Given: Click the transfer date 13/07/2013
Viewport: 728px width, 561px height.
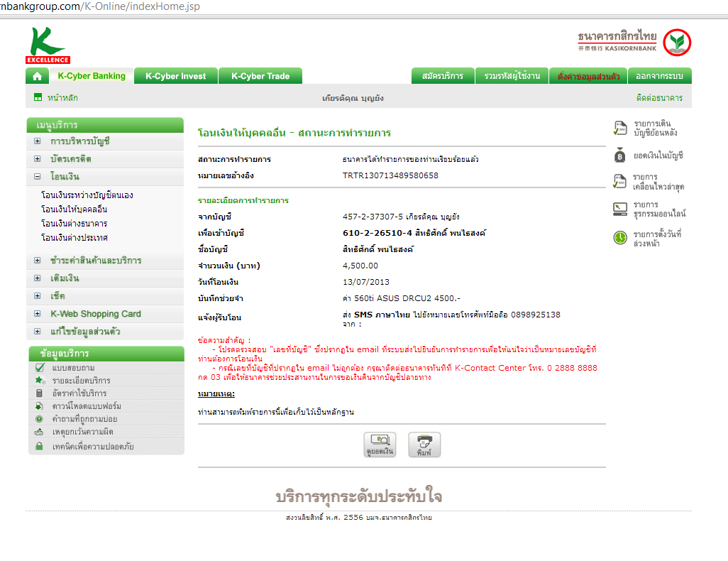Looking at the screenshot, I should (x=366, y=282).
